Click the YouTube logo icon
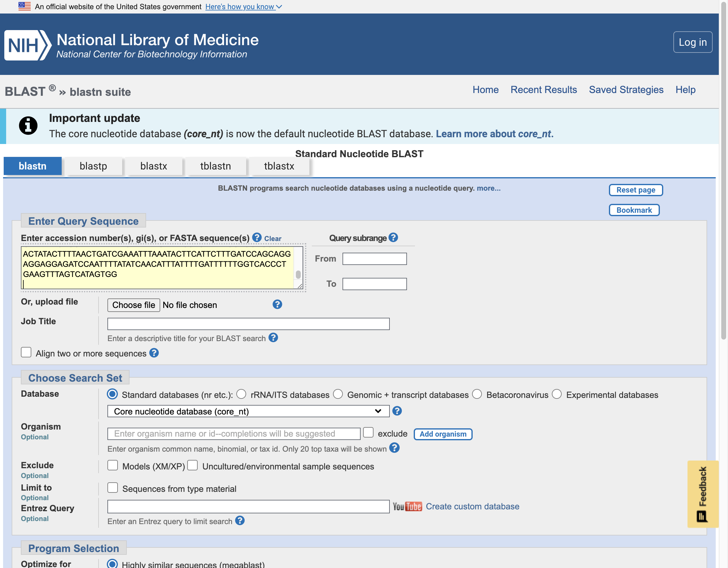Viewport: 728px width, 568px height. coord(407,507)
